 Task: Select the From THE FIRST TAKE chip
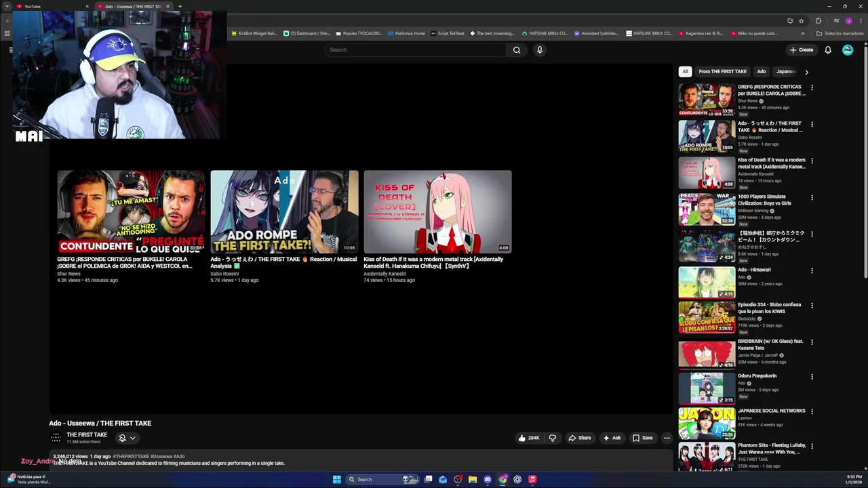722,71
